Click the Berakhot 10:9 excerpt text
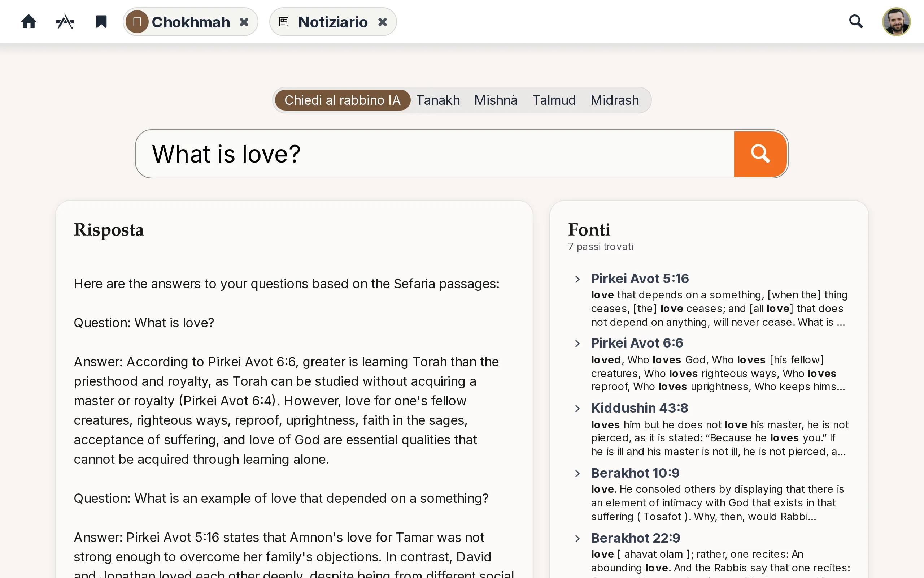 pyautogui.click(x=718, y=503)
